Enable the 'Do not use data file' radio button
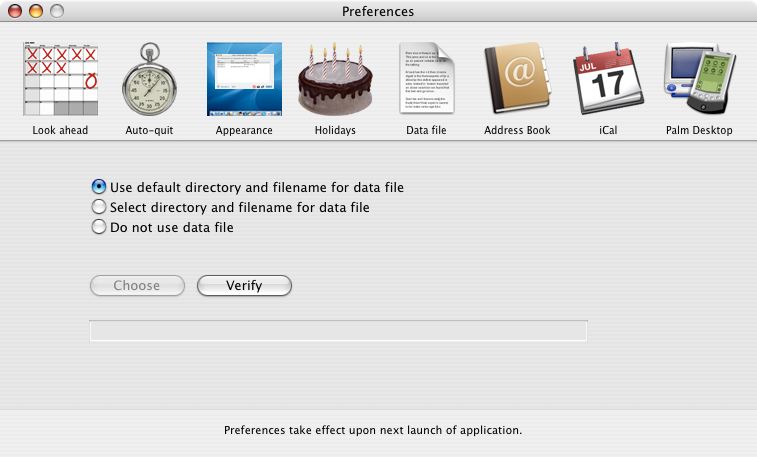The image size is (757, 457). coord(99,227)
